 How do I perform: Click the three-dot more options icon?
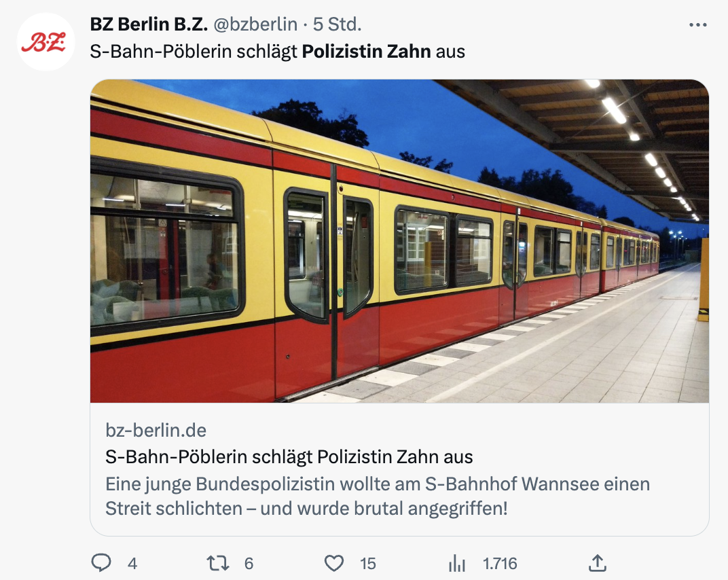pos(697,25)
